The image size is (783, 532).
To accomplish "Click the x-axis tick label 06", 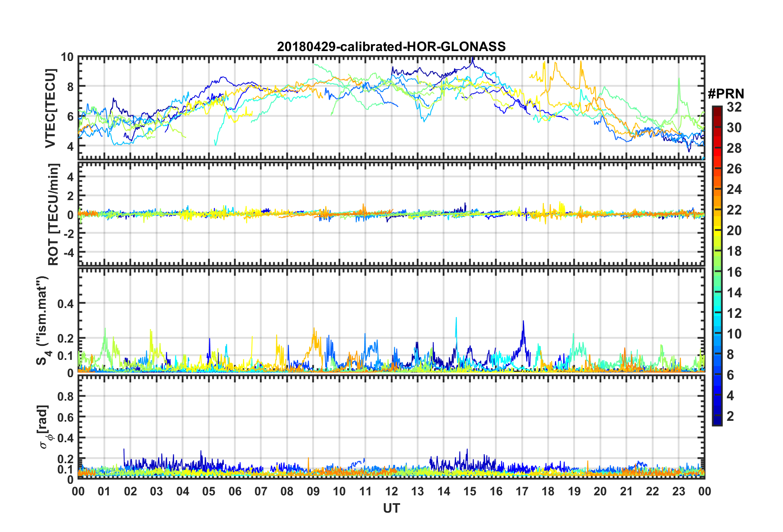I will click(235, 491).
